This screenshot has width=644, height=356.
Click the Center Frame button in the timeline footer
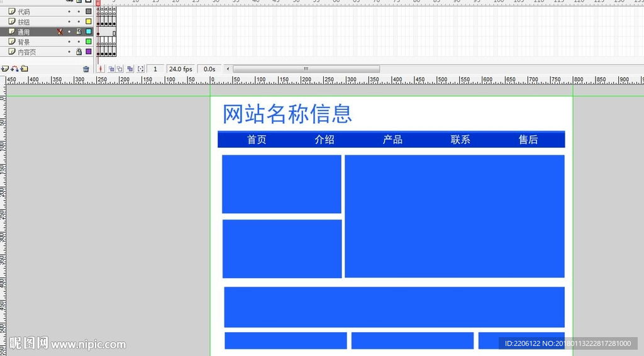[x=101, y=69]
